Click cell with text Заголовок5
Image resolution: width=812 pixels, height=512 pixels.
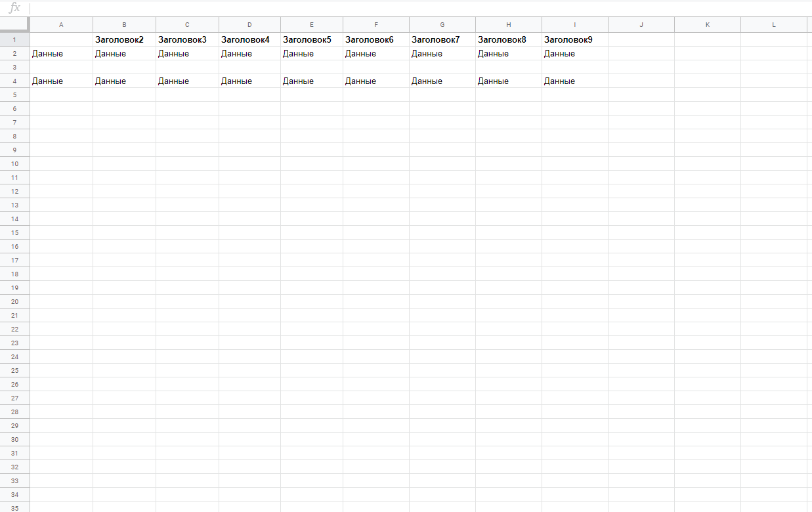[x=312, y=39]
